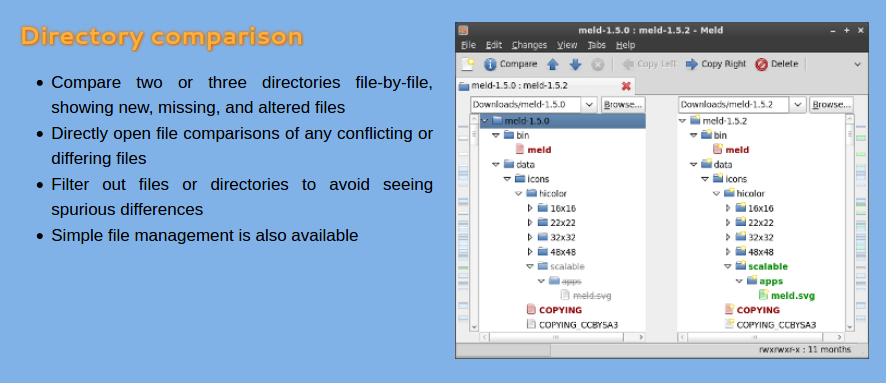
Task: Select the green meld.svg in right pane
Action: click(x=787, y=295)
